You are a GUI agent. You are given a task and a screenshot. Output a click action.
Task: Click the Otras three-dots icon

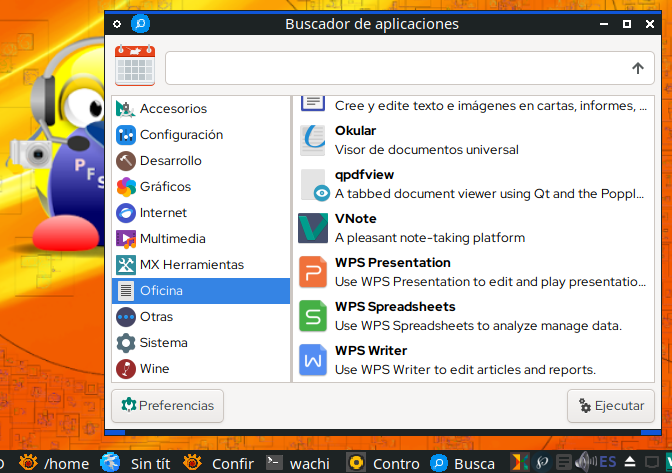click(126, 317)
